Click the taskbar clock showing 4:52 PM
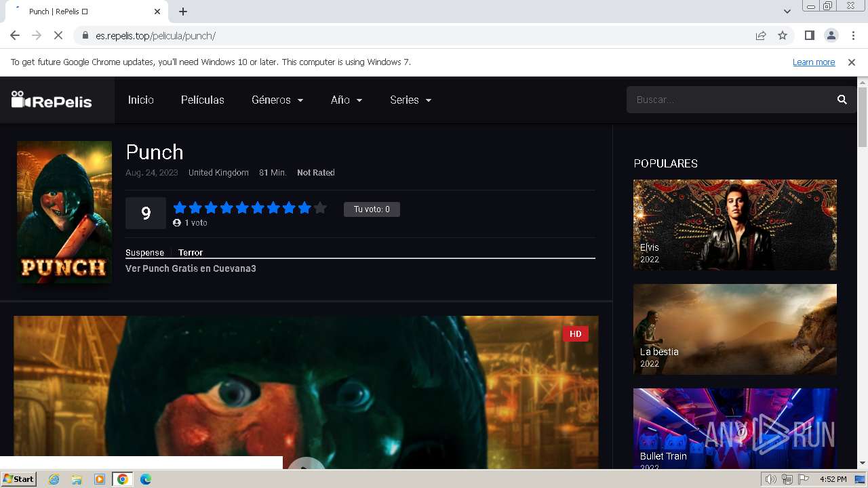Screen dimensions: 868x488 point(833,479)
